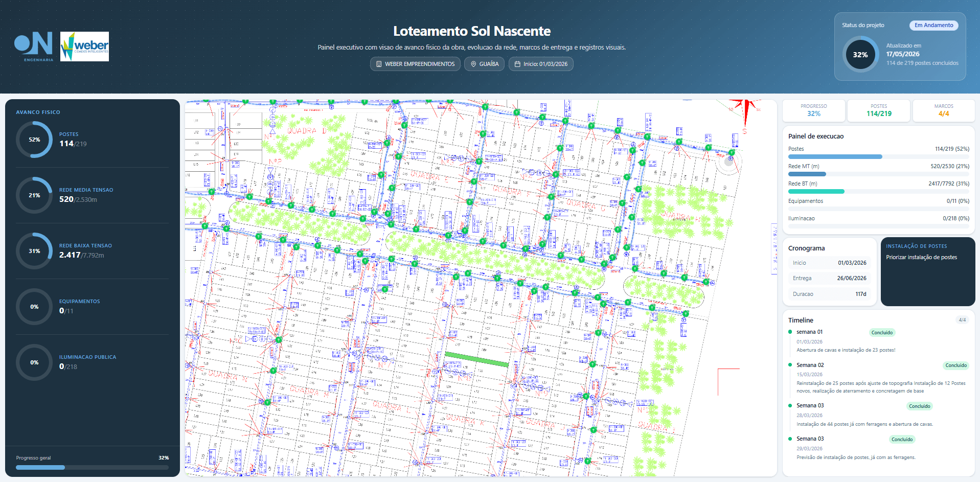Click the Postes bar in Painel de execucao

pyautogui.click(x=879, y=157)
